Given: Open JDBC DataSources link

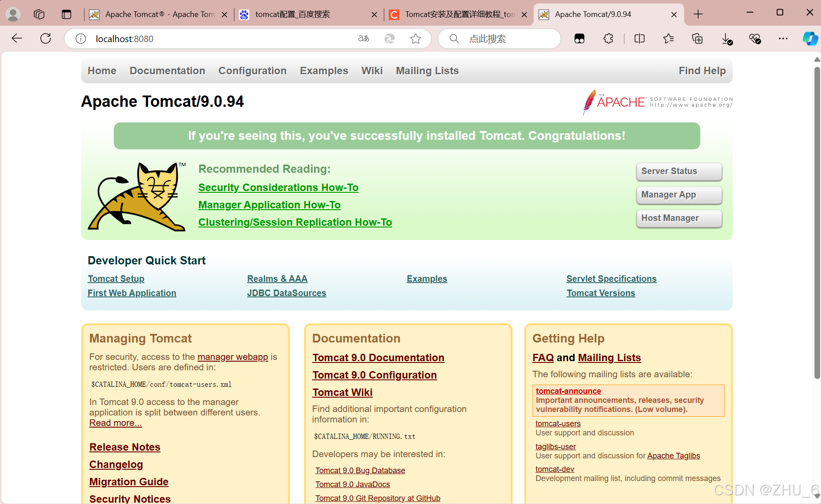Looking at the screenshot, I should point(287,293).
